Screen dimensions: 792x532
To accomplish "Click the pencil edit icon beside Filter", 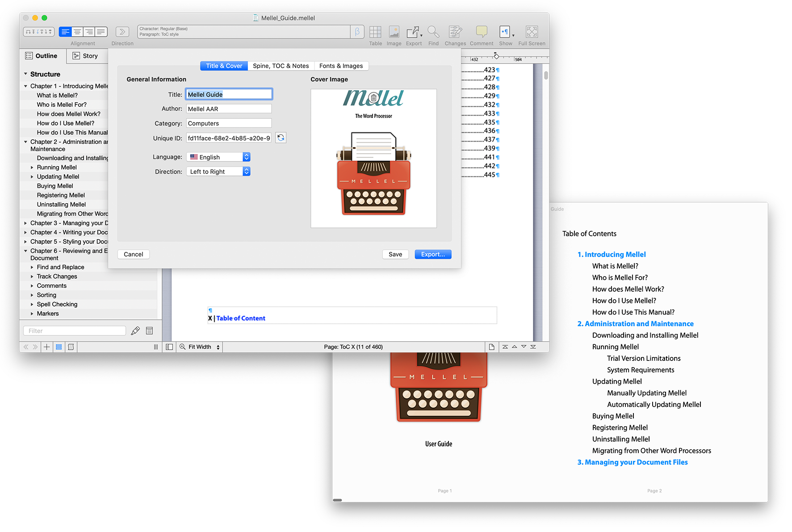I will pyautogui.click(x=135, y=331).
